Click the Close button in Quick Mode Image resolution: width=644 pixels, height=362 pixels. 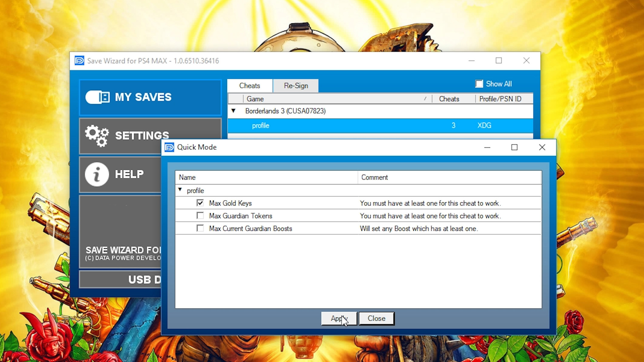(x=377, y=319)
